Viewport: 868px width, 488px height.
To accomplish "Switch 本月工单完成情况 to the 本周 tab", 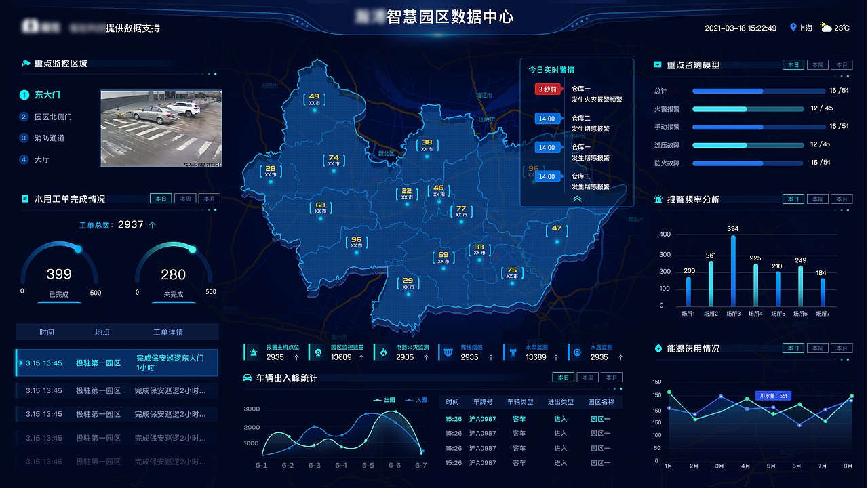I will coord(185,199).
